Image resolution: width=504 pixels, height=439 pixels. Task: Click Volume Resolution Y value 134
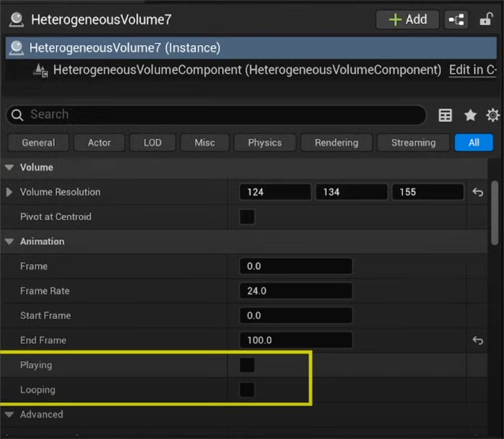(x=352, y=192)
